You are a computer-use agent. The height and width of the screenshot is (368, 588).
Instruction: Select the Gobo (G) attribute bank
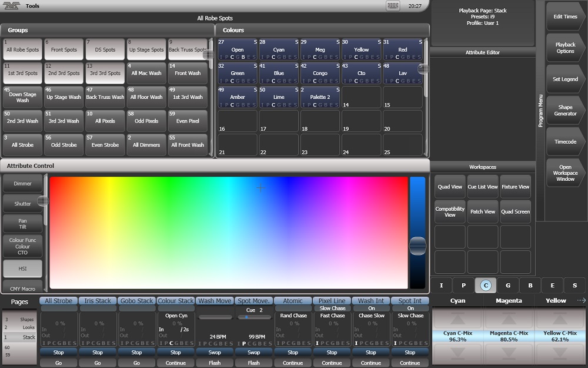pyautogui.click(x=508, y=286)
